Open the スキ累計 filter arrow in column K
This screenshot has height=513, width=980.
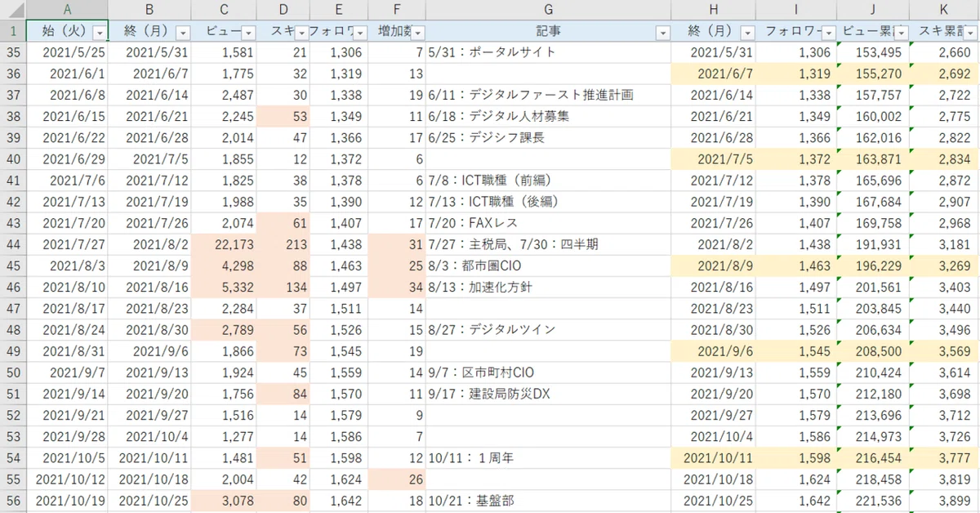click(x=971, y=33)
